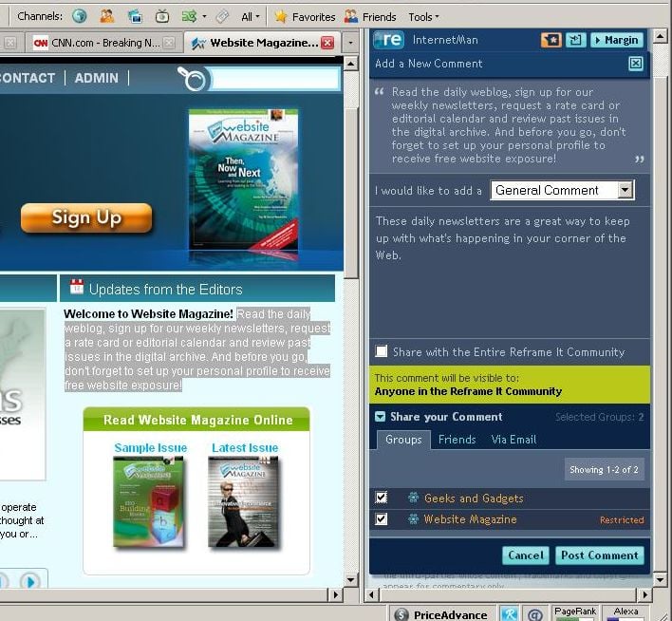Open the Tools menu
The width and height of the screenshot is (672, 621).
pyautogui.click(x=423, y=17)
